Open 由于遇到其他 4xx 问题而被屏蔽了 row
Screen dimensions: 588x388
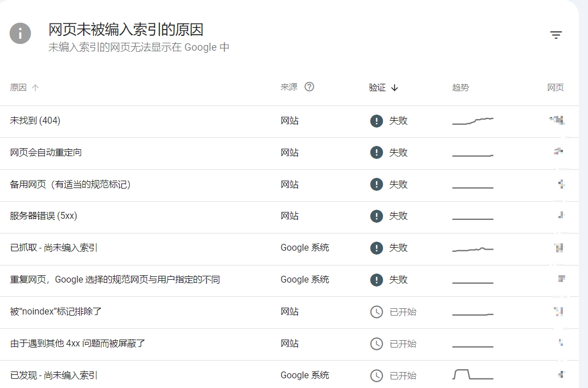78,344
